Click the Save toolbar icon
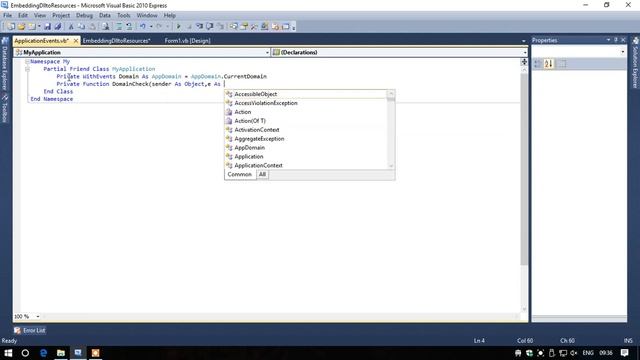The height and width of the screenshot is (360, 640). point(47,27)
